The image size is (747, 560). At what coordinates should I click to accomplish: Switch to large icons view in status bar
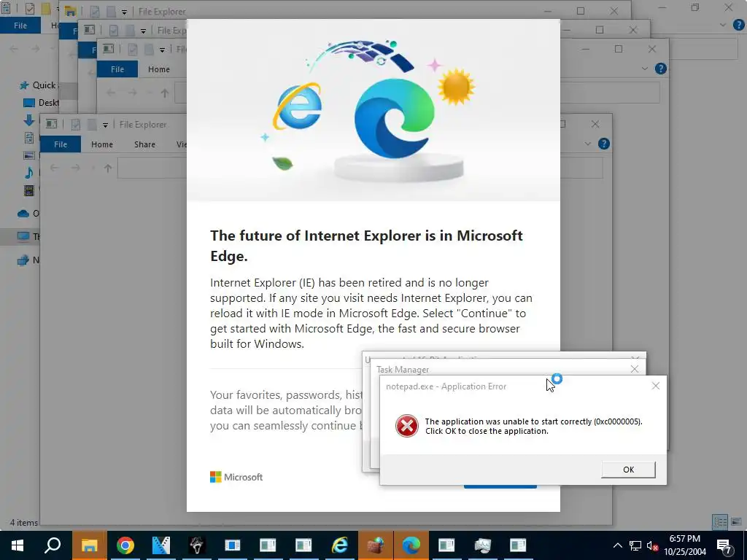736,522
